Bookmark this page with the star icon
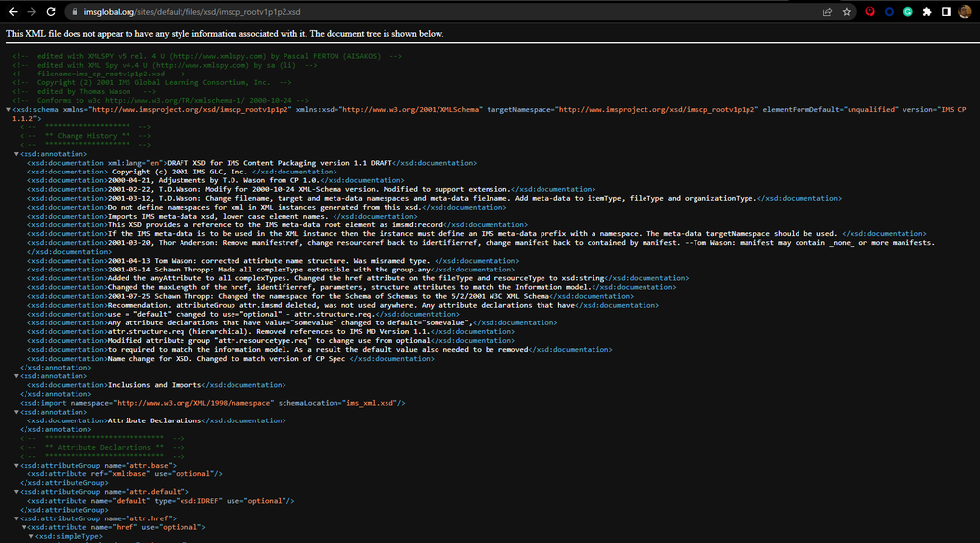980x543 pixels. tap(848, 12)
